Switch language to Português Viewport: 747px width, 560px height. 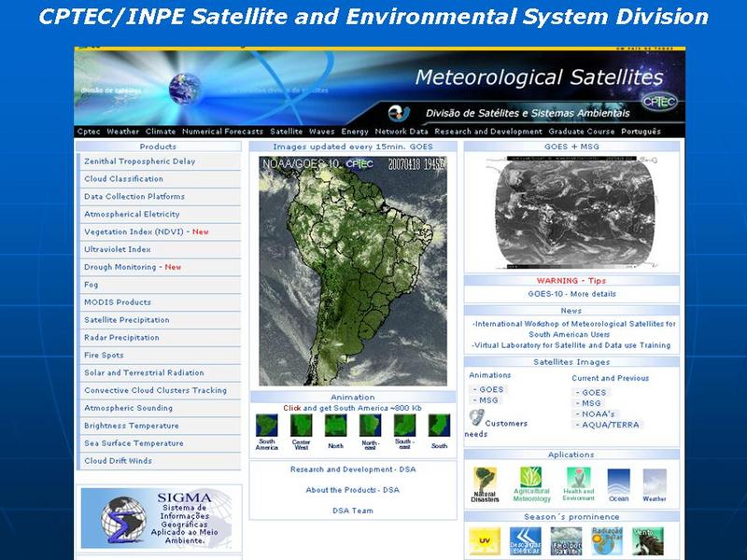click(641, 132)
